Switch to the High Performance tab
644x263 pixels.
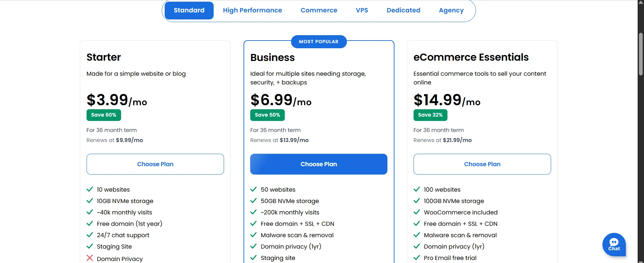252,10
